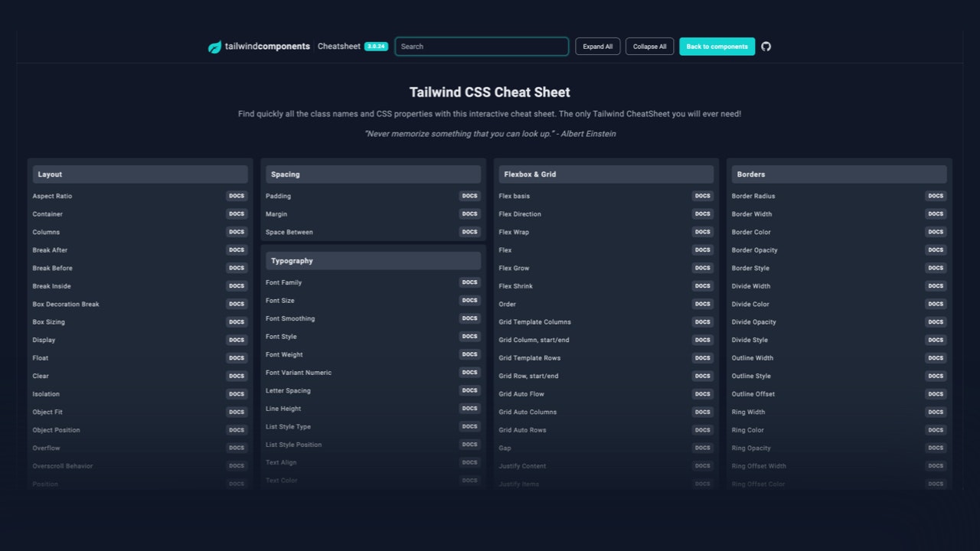Viewport: 980px width, 551px height.
Task: Go Back to components
Action: (717, 47)
